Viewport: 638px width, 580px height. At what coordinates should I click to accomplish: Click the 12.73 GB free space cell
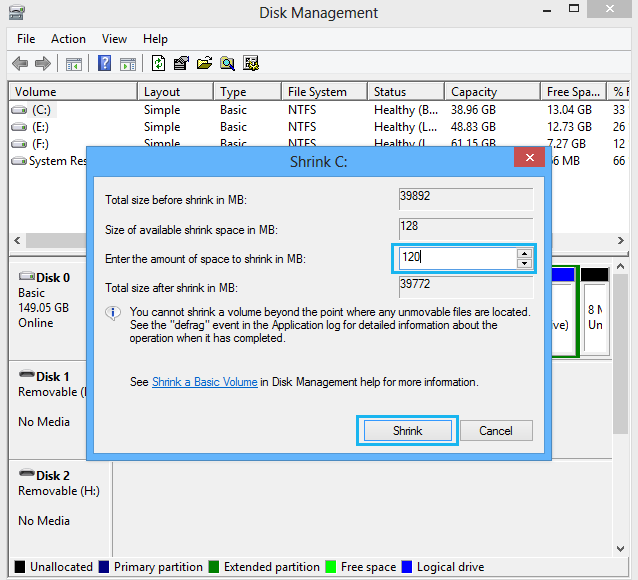coord(569,127)
